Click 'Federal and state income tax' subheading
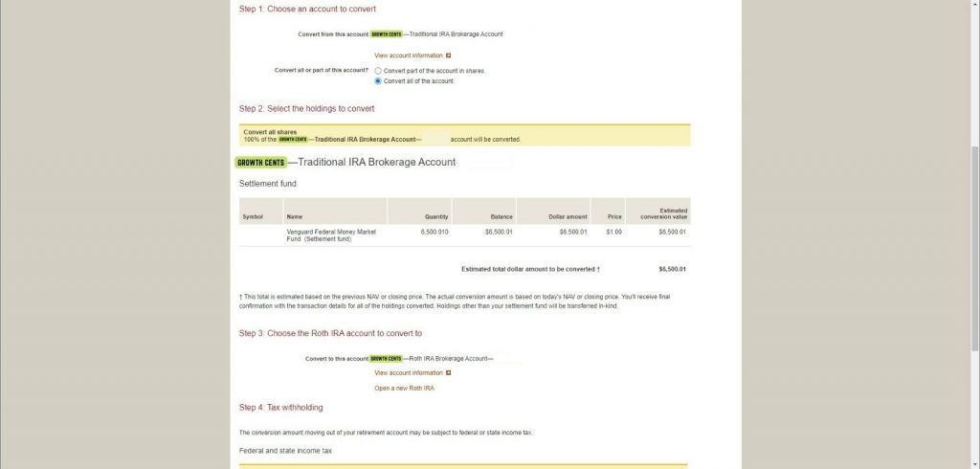The height and width of the screenshot is (469, 980). [x=285, y=451]
